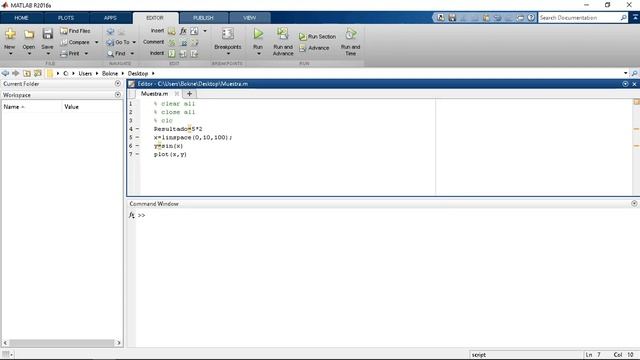The height and width of the screenshot is (360, 640).
Task: Open the Command Window actions menu
Action: coord(634,203)
